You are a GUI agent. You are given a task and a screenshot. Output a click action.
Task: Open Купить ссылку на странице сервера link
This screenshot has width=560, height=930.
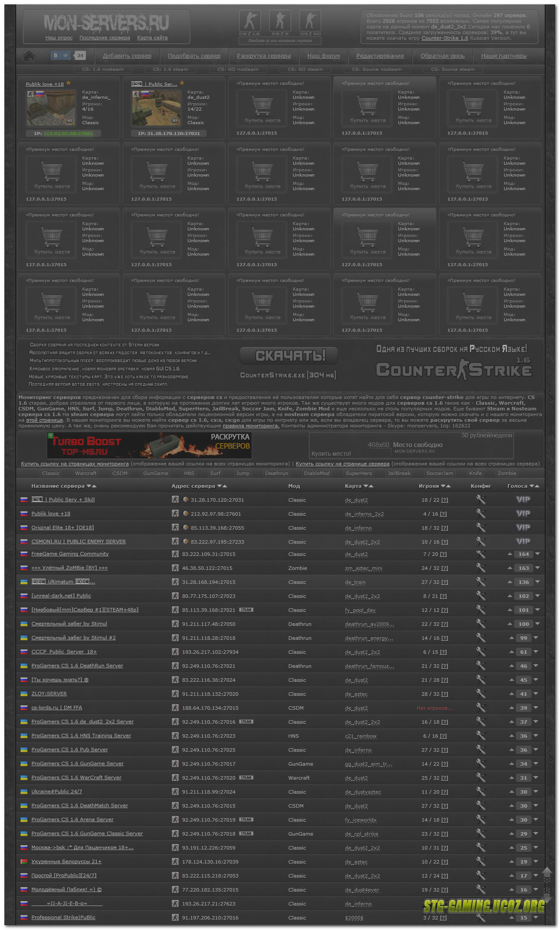point(342,464)
